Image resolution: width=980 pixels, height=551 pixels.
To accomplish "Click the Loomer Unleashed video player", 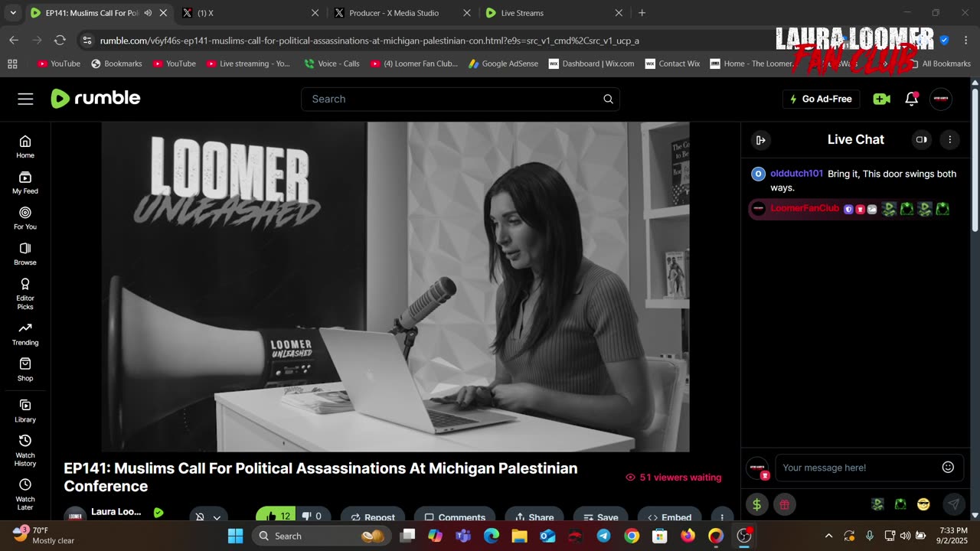I will tap(396, 287).
